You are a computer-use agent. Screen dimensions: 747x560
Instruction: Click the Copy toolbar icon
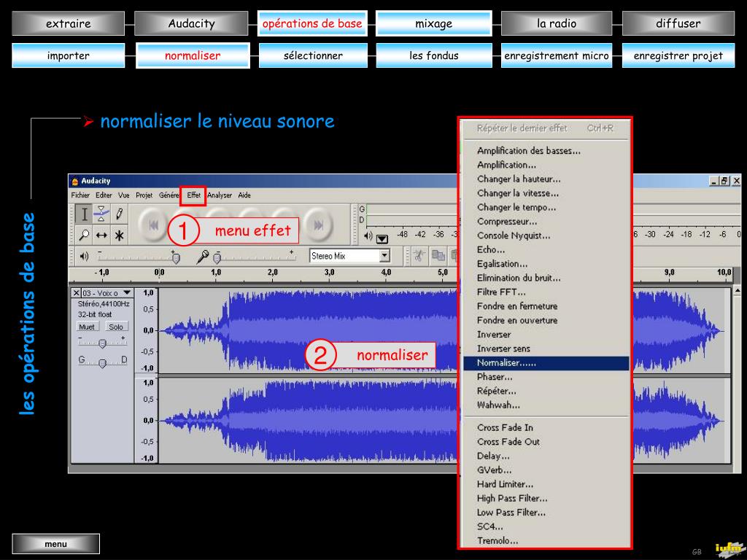(438, 256)
